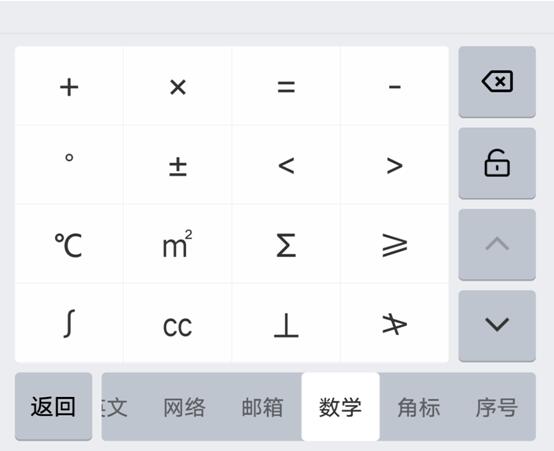Insert the square meter m² symbol

click(x=178, y=245)
